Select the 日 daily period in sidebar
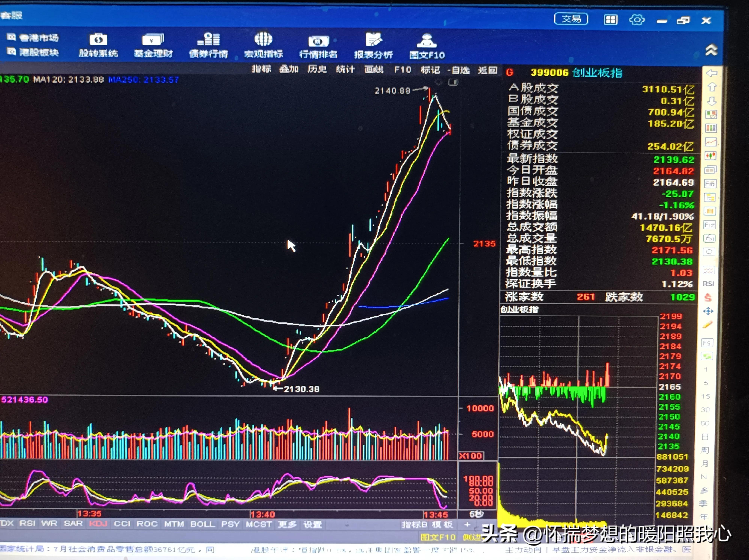The height and width of the screenshot is (560, 749). [x=705, y=436]
